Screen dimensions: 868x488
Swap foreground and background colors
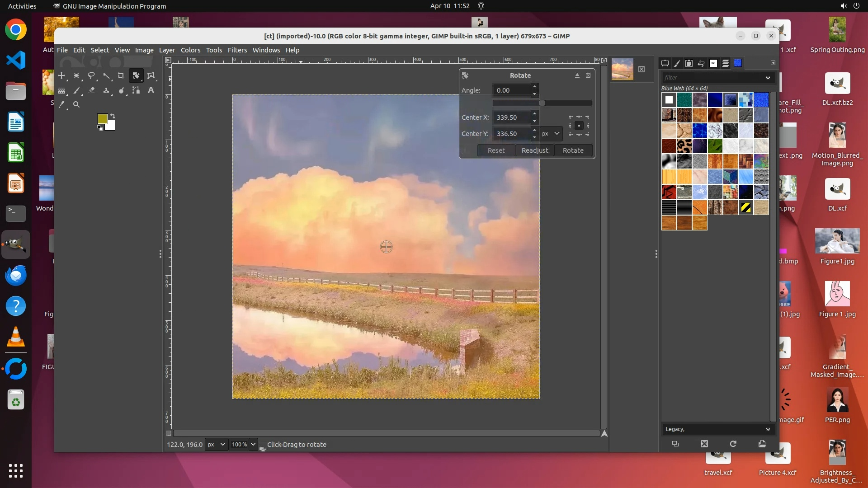[113, 116]
